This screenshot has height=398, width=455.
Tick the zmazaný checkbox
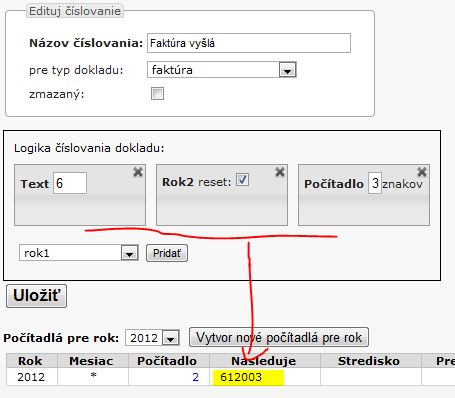pos(157,94)
